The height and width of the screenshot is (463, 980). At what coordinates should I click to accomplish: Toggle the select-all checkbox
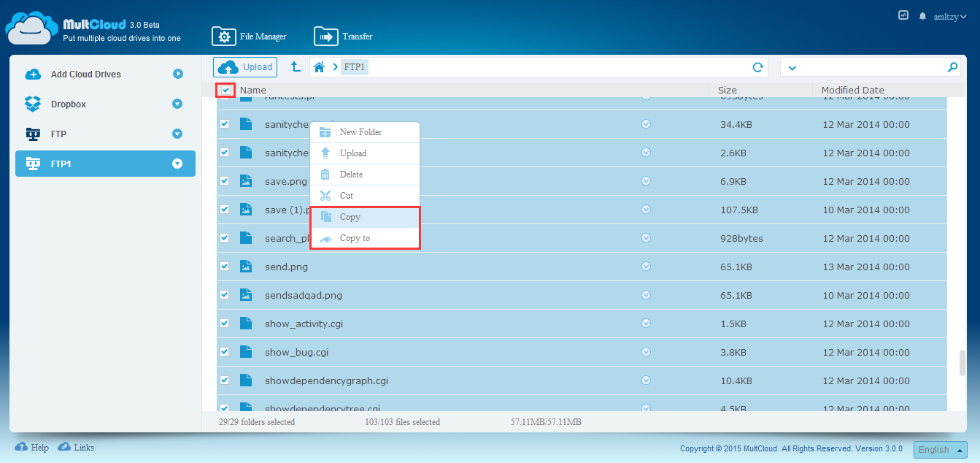(x=226, y=91)
